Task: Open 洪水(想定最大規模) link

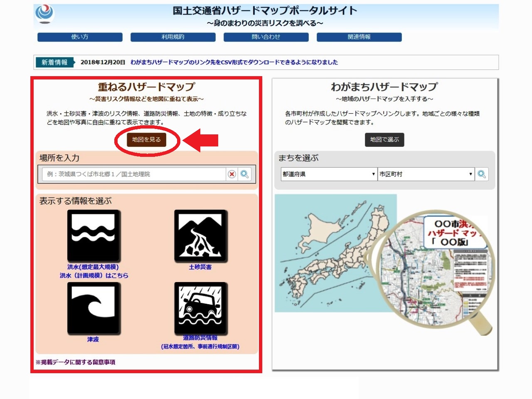Action: point(93,267)
